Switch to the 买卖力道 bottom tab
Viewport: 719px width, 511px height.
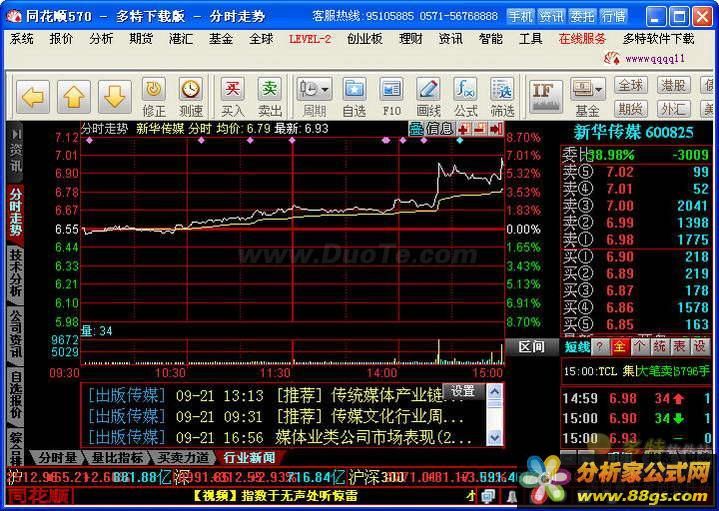click(183, 457)
